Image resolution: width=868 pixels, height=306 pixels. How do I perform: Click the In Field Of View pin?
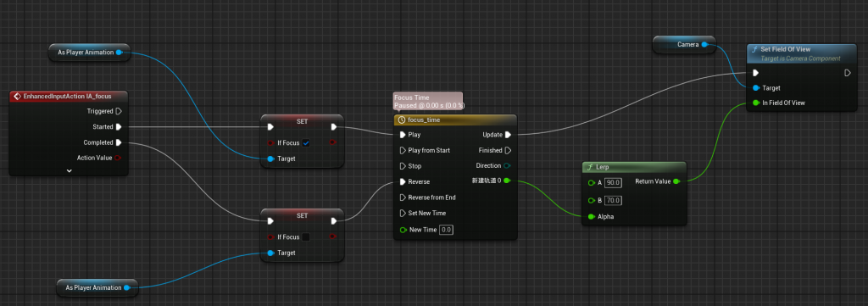point(755,103)
